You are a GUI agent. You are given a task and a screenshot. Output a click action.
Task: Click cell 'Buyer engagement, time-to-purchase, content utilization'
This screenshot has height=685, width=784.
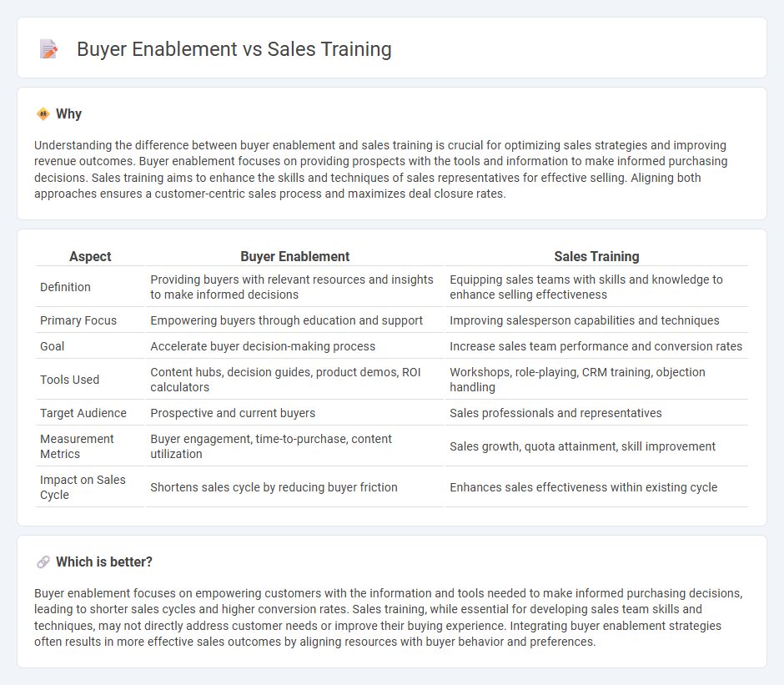coord(294,446)
